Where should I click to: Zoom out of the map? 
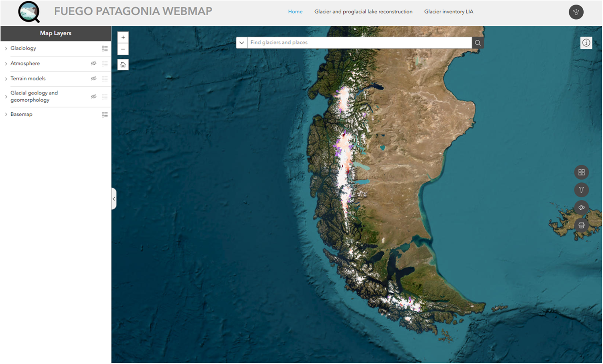tap(123, 49)
